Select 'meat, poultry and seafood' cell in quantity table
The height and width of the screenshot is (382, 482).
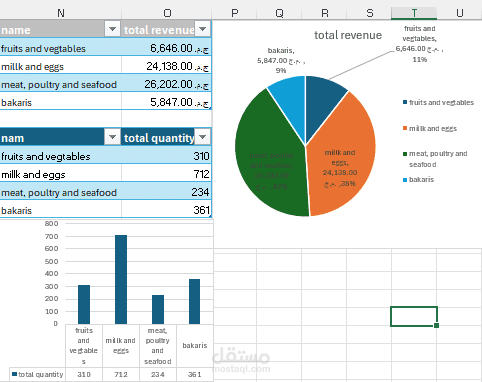pyautogui.click(x=61, y=192)
